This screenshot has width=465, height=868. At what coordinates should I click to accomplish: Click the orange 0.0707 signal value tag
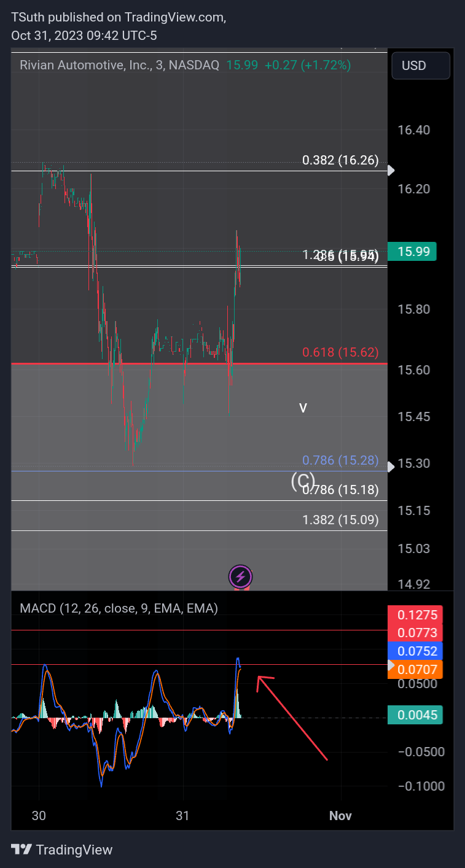(x=415, y=669)
